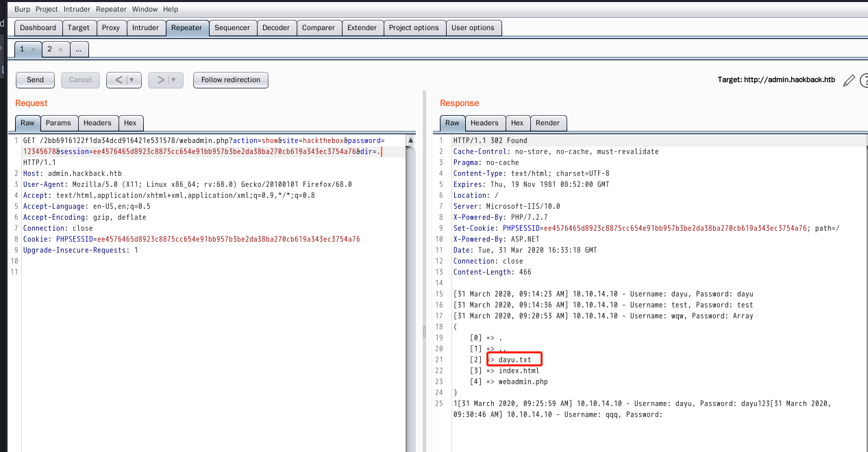Switch to the Target tab
The height and width of the screenshot is (452, 868).
click(78, 28)
